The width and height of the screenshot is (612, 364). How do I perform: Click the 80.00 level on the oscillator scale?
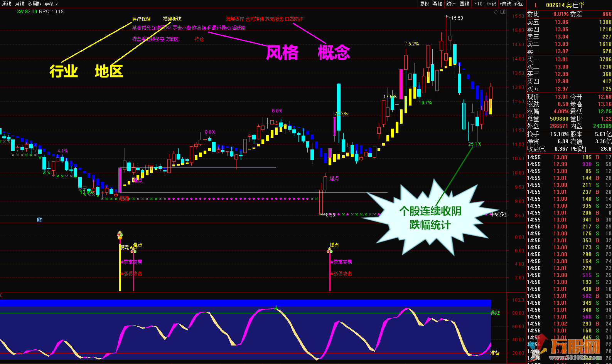518,313
